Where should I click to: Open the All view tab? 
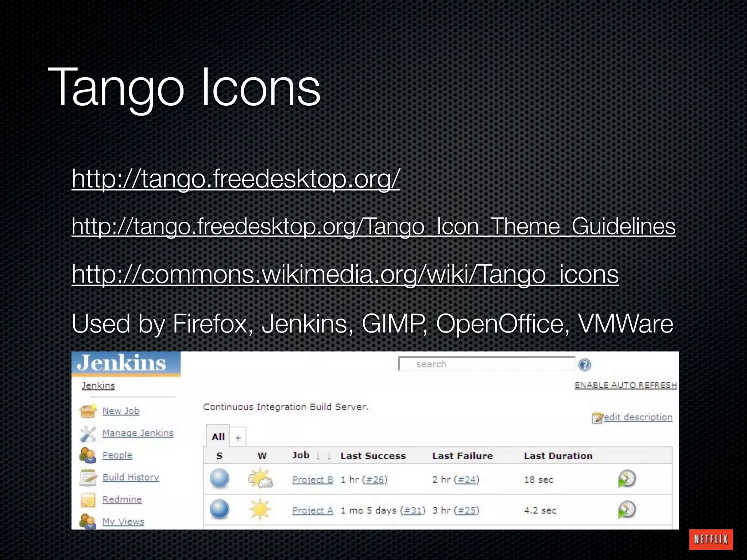218,436
